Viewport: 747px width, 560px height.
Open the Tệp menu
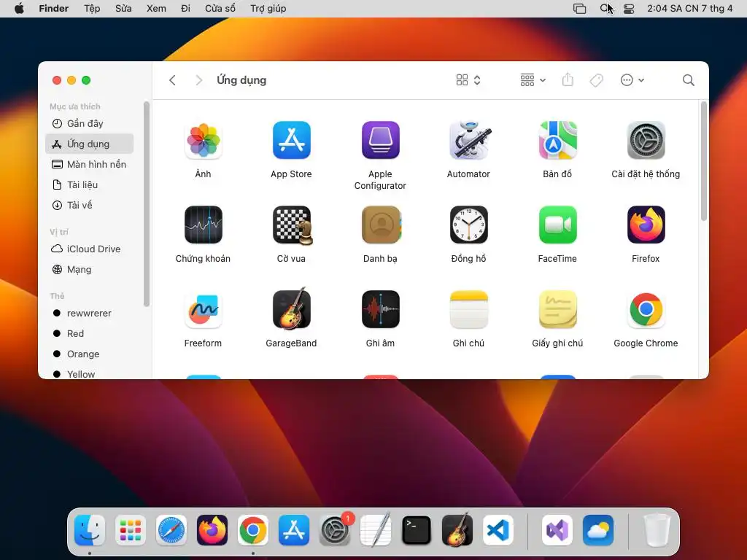click(92, 8)
